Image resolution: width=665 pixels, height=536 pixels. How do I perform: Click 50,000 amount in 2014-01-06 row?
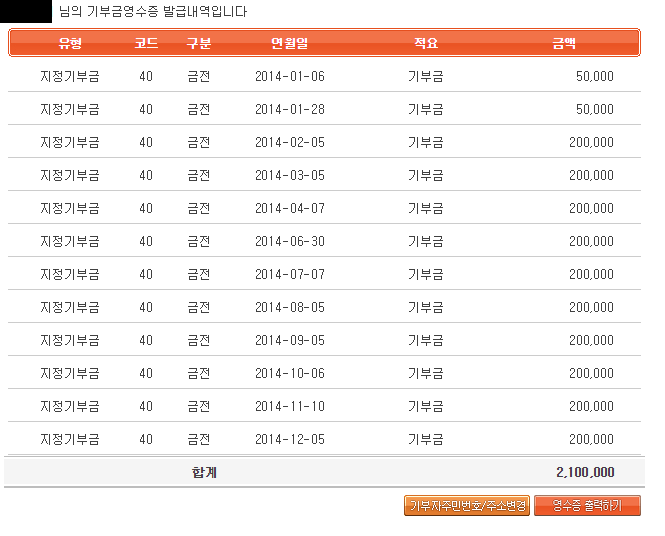(595, 76)
